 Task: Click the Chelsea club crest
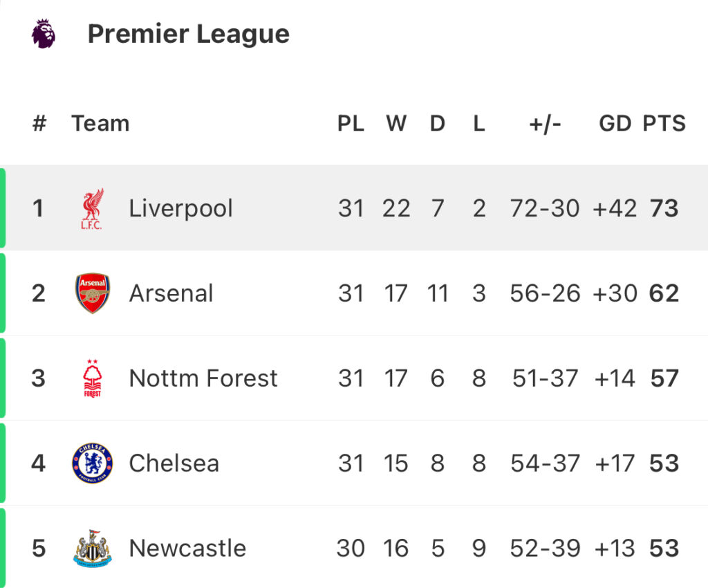coord(92,463)
